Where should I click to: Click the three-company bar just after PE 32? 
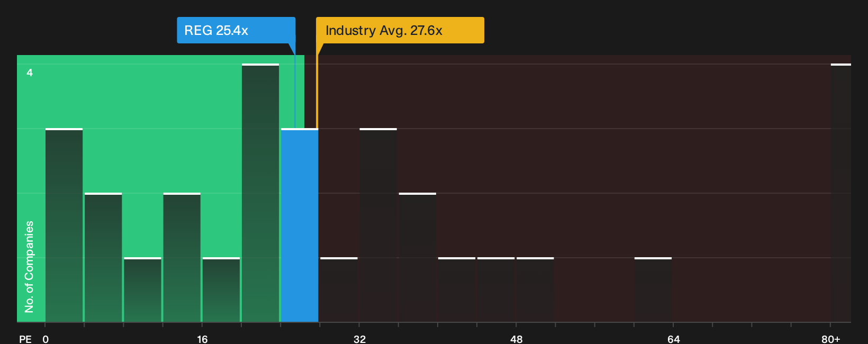click(378, 225)
